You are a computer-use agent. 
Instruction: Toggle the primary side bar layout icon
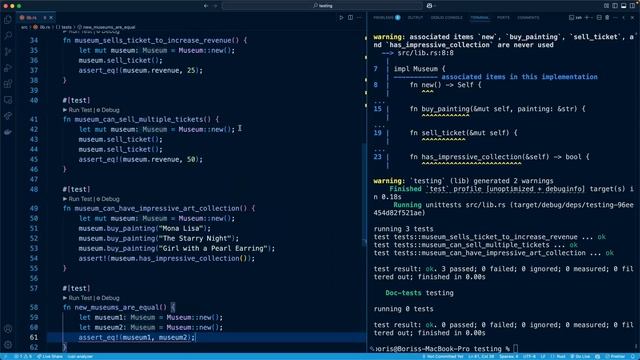pyautogui.click(x=615, y=6)
